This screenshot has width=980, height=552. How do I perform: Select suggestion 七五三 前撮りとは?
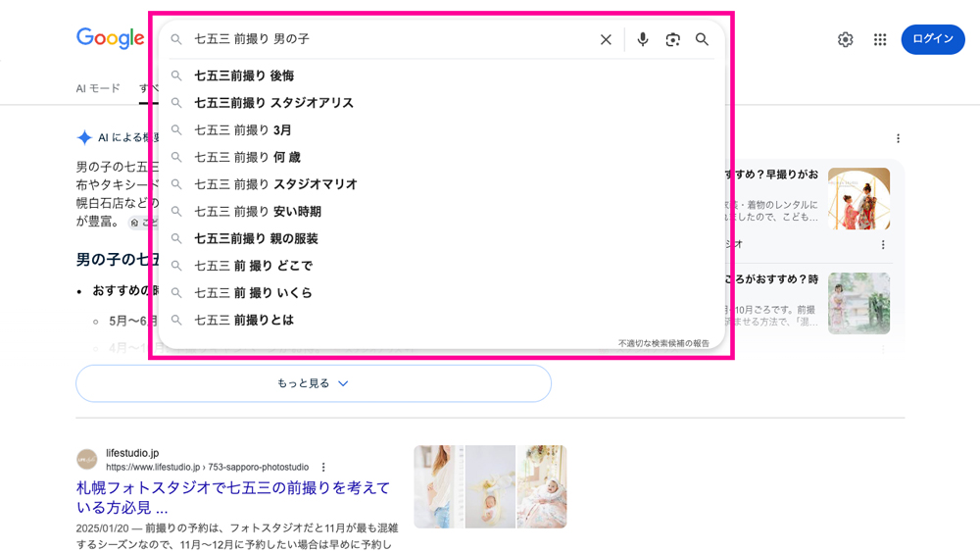pyautogui.click(x=441, y=320)
